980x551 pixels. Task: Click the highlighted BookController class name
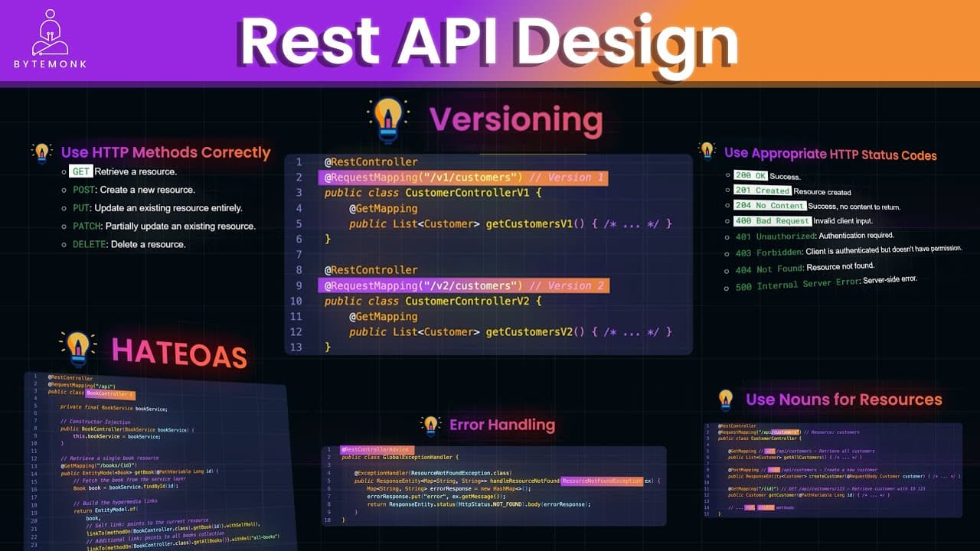click(110, 394)
